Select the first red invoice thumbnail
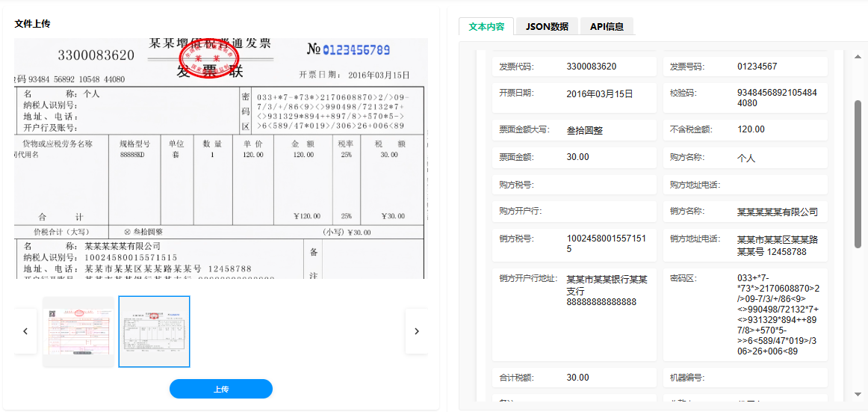The image size is (868, 412). click(x=78, y=331)
